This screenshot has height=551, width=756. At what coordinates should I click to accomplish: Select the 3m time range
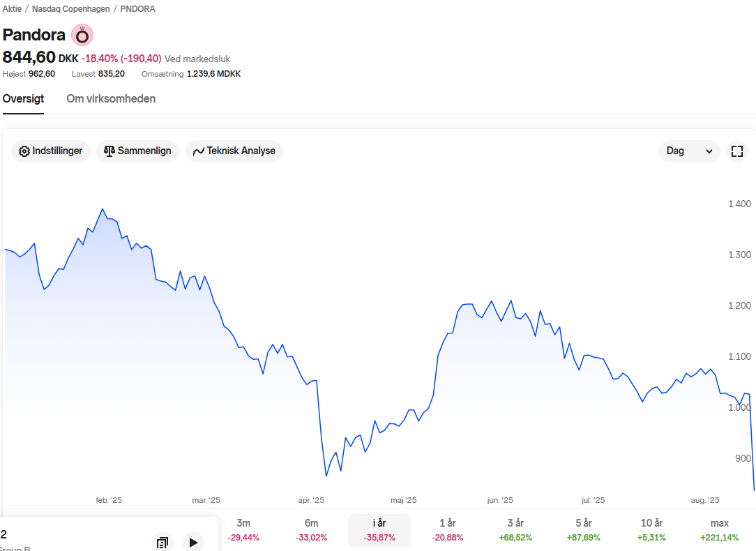tap(243, 530)
